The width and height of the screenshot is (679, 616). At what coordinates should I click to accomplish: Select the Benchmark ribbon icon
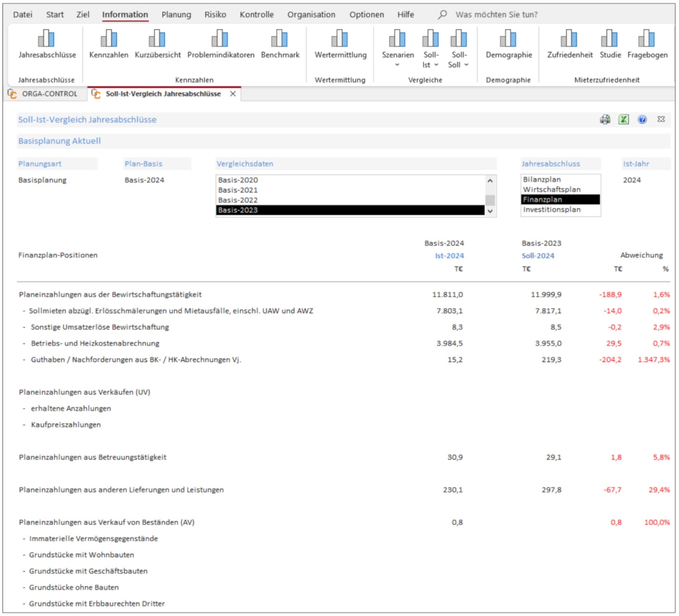tap(280, 39)
